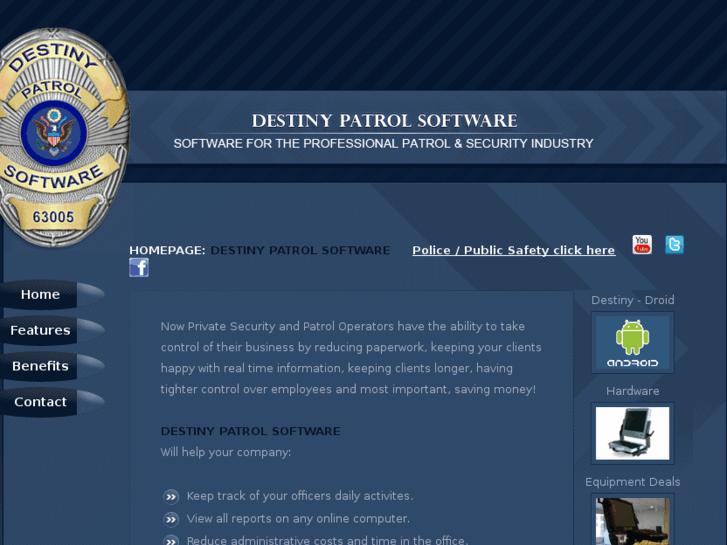Click the 'Keep track of your officers daily activites' text
727x545 pixels.
click(x=300, y=496)
